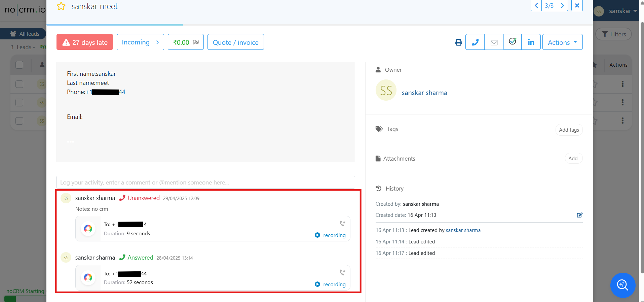Screen dimensions: 644x302
Task: Star the sanskar meet lead
Action: point(61,6)
